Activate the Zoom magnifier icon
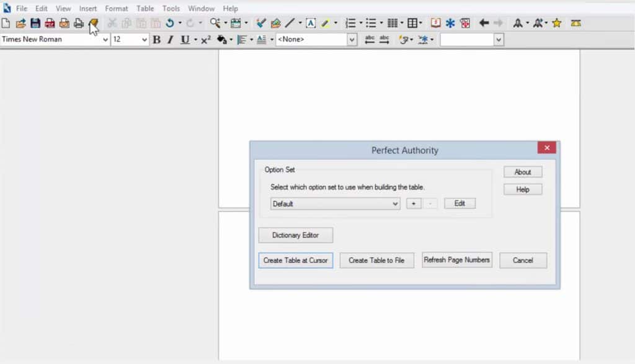The width and height of the screenshot is (635, 364). point(214,23)
